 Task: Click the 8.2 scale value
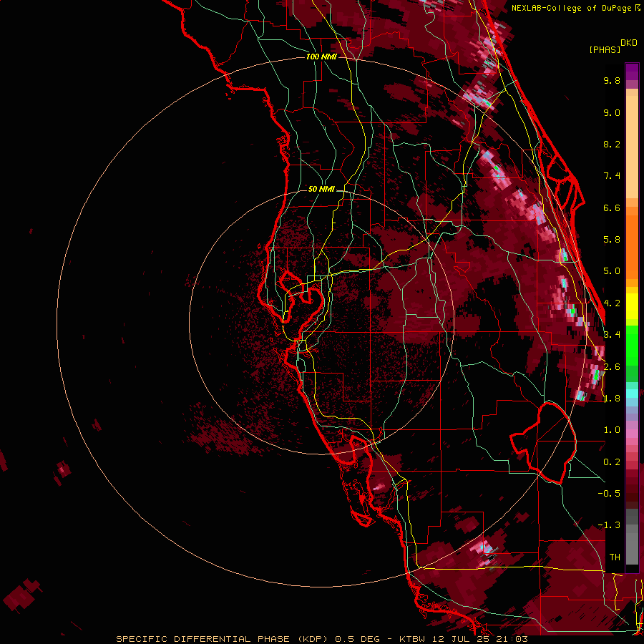point(612,144)
